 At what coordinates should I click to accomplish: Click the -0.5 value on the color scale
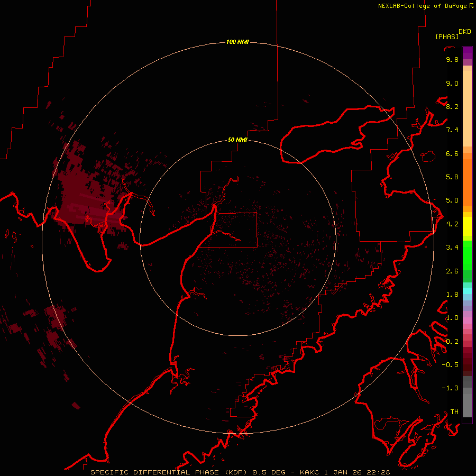(450, 365)
